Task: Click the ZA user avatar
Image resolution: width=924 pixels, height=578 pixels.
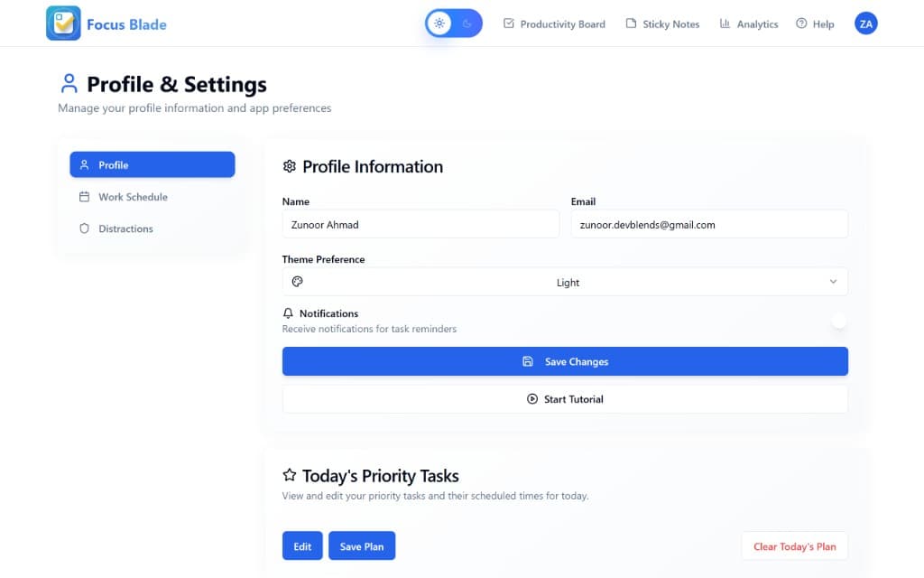Action: click(x=865, y=23)
